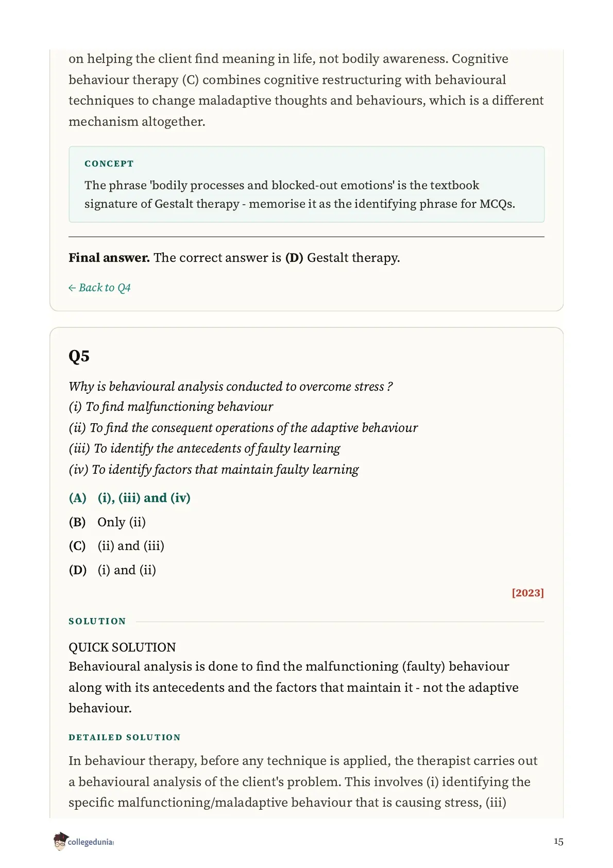613x868 pixels.
Task: Click the [2023] year tag
Action: click(x=527, y=593)
